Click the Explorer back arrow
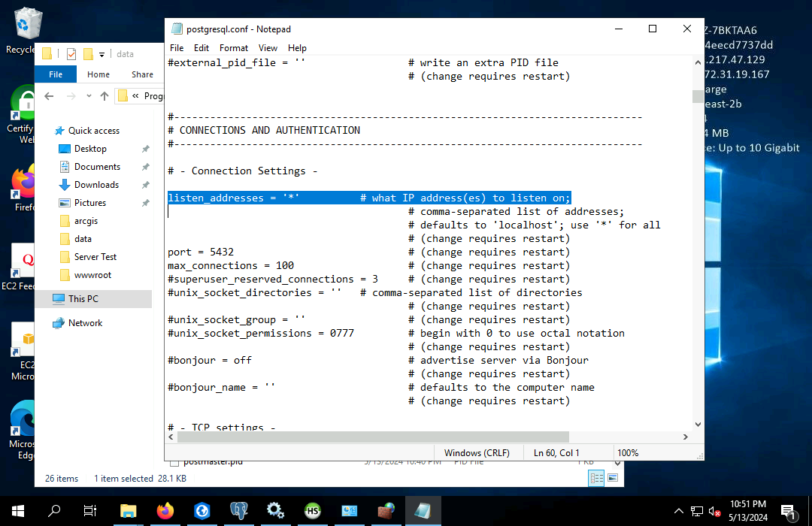This screenshot has height=526, width=812. coord(49,96)
